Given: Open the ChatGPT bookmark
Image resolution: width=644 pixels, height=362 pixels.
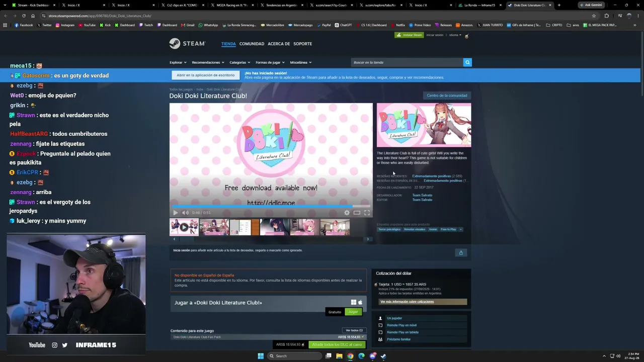Looking at the screenshot, I should [344, 25].
